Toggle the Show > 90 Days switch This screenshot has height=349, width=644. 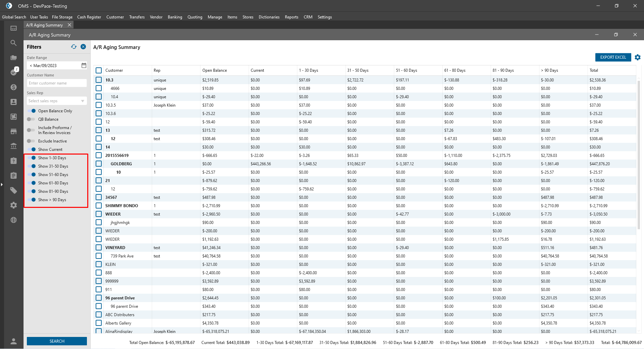[x=31, y=199]
